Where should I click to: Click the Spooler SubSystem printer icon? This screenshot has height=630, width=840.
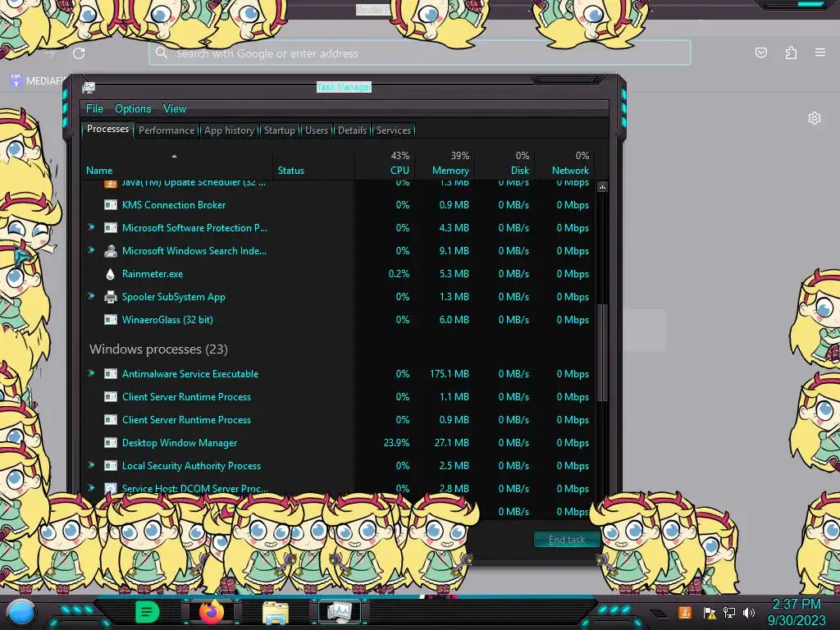(111, 297)
